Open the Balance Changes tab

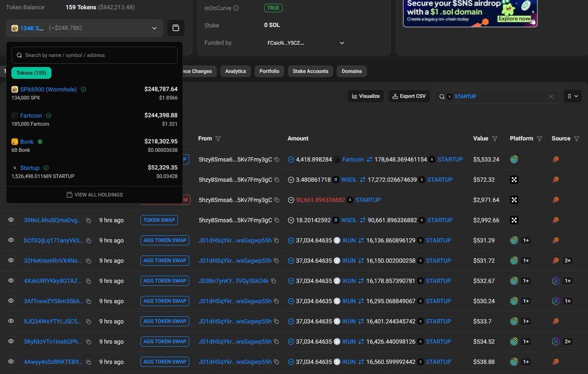tap(198, 71)
